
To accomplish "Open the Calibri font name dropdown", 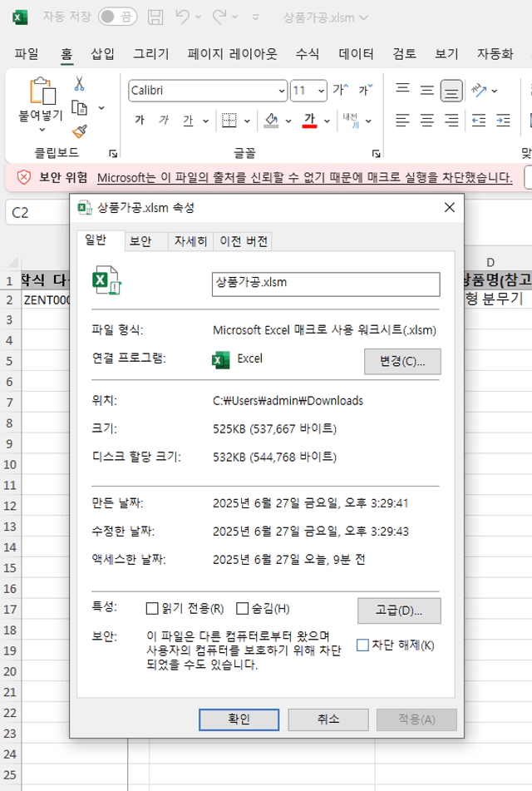I will (282, 91).
